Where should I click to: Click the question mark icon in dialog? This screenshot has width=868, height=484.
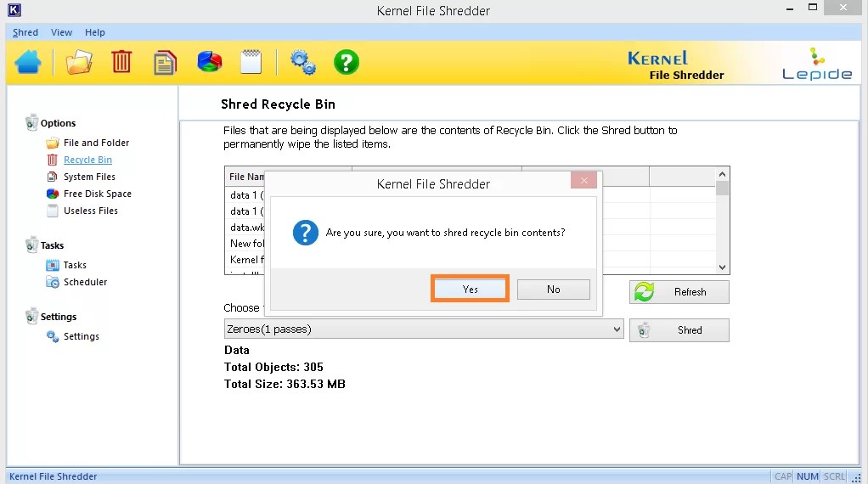(x=306, y=233)
